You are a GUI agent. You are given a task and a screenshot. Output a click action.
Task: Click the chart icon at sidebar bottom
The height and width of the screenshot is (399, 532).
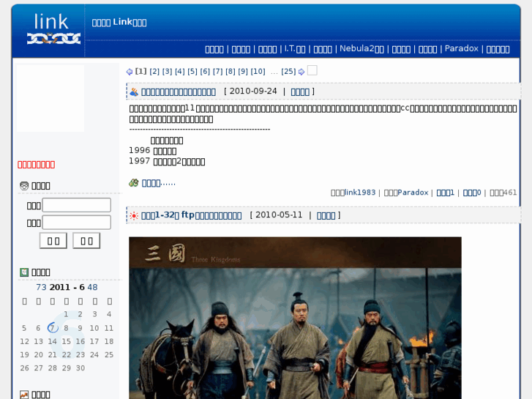pos(24,395)
